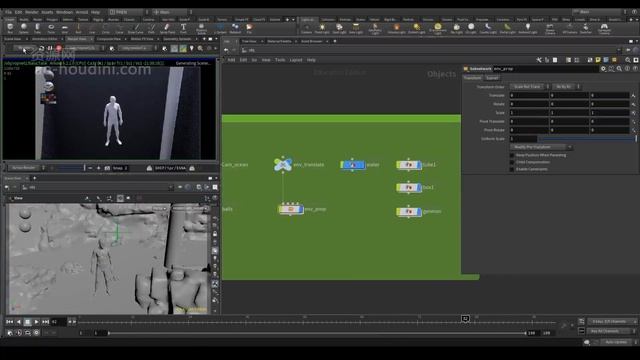Viewport: 640px width, 360px height.
Task: Select the Tube shelf tool
Action: point(37,28)
